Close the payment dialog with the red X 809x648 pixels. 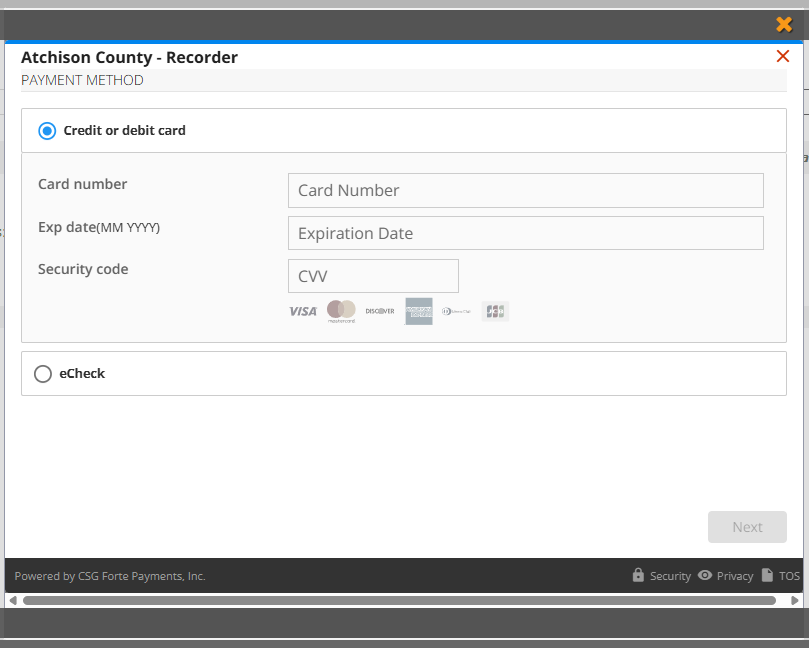pyautogui.click(x=783, y=56)
